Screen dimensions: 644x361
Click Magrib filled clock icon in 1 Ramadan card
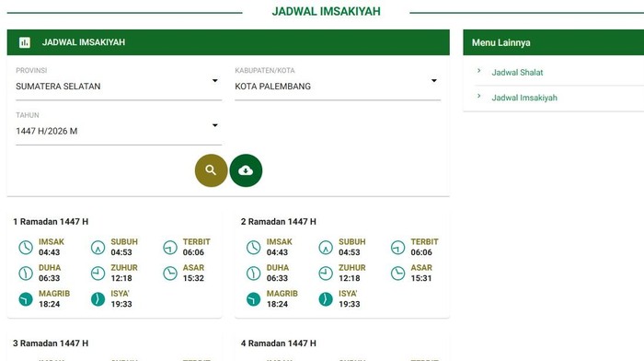[26, 299]
